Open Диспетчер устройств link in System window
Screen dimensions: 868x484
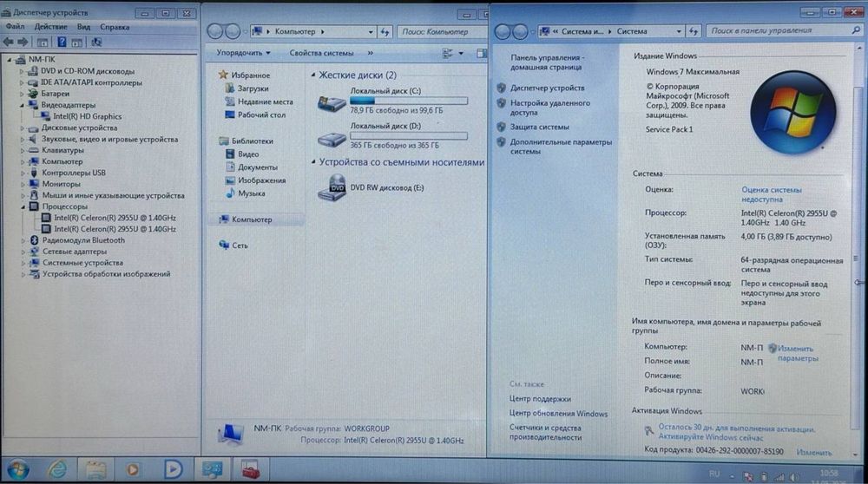point(547,88)
